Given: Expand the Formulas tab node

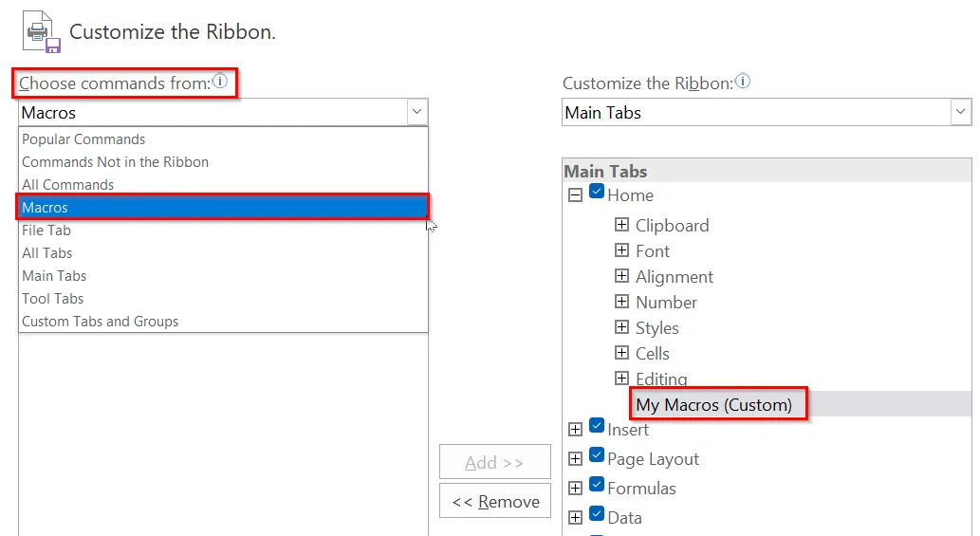Looking at the screenshot, I should click(x=575, y=488).
